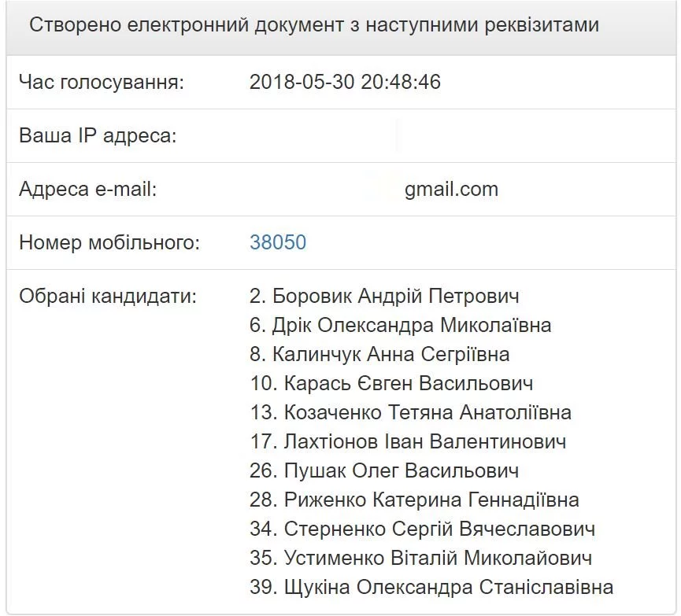Click candidate 26 Пушак Олег Васильович
Image resolution: width=681 pixels, height=616 pixels.
pyautogui.click(x=384, y=470)
